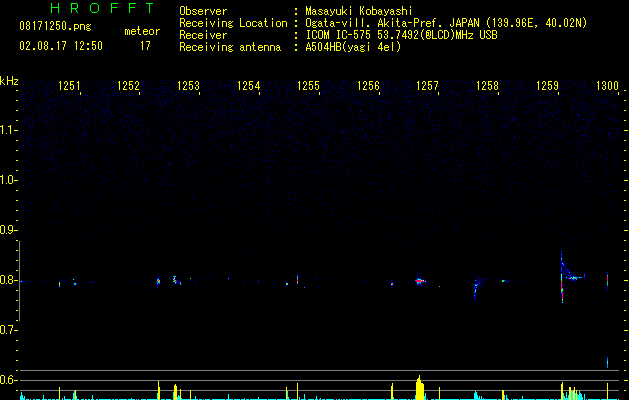The width and height of the screenshot is (629, 400).
Task: Click the HROFFT title text
Action: click(x=102, y=8)
